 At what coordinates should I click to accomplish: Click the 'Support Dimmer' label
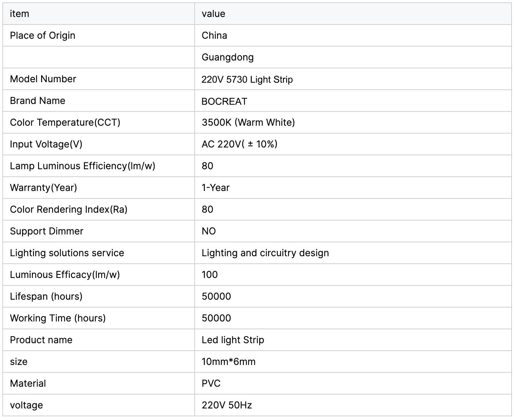(x=47, y=231)
